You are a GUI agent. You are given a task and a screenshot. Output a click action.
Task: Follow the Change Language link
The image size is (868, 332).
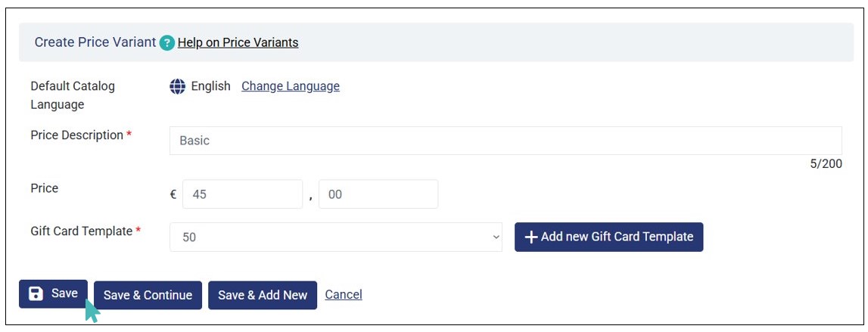click(290, 86)
